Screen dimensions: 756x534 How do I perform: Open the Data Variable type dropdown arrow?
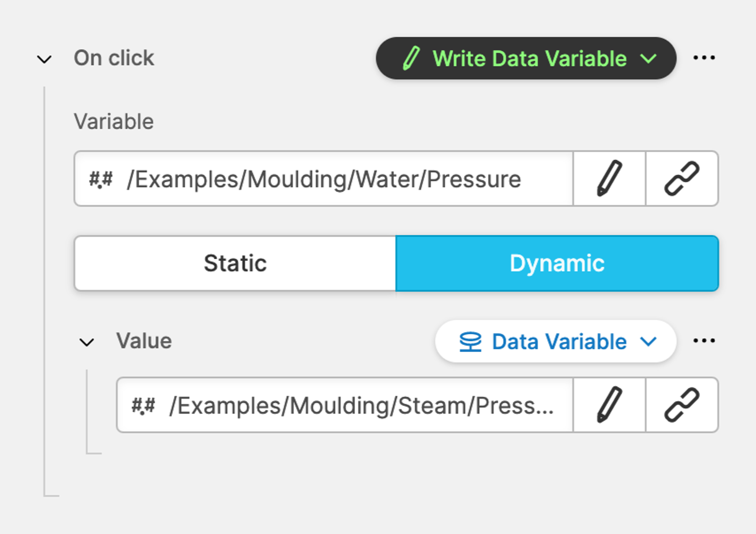[x=649, y=342]
